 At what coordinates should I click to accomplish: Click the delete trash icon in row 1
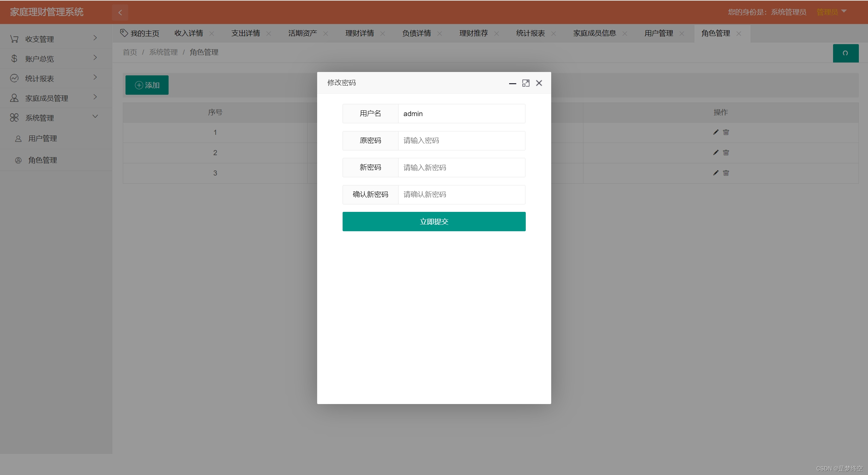click(x=726, y=132)
